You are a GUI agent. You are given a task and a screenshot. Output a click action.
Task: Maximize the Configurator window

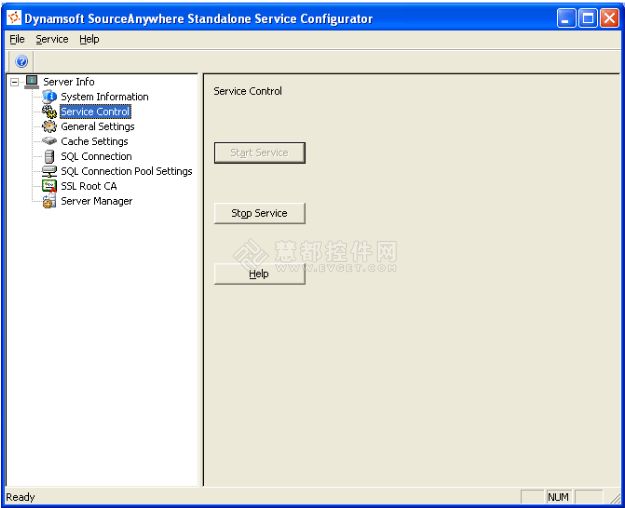coord(588,18)
